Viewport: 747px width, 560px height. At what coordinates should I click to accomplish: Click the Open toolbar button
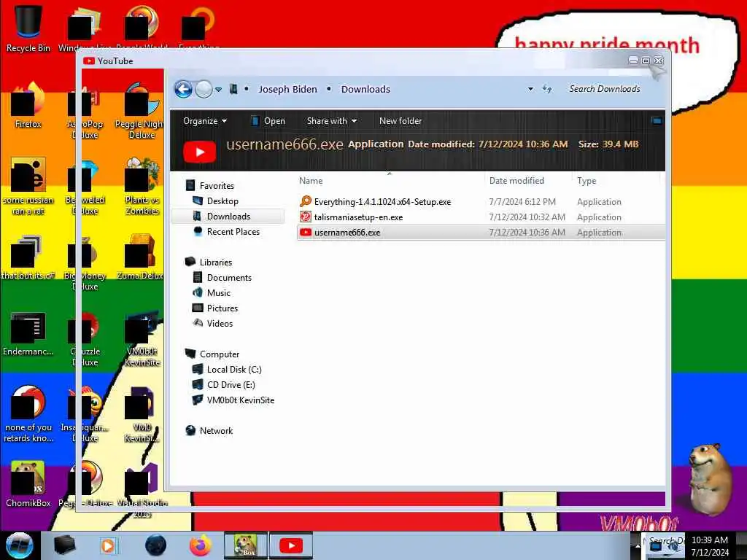[268, 121]
